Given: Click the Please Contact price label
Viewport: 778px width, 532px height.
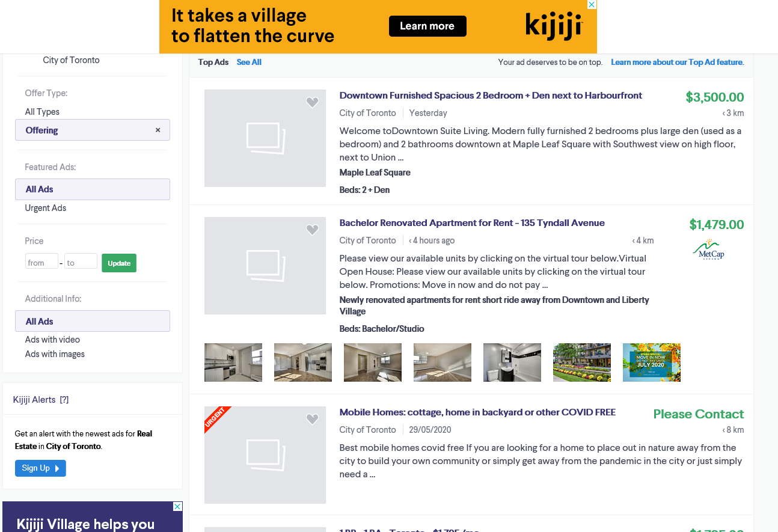Looking at the screenshot, I should coord(699,414).
